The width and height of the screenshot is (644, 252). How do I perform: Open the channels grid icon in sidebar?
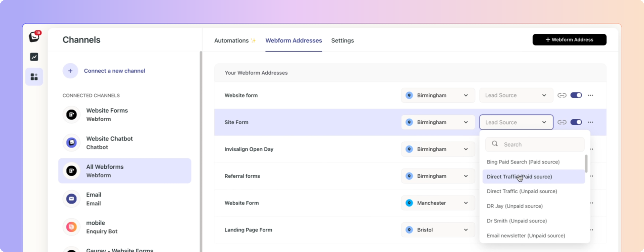click(34, 77)
